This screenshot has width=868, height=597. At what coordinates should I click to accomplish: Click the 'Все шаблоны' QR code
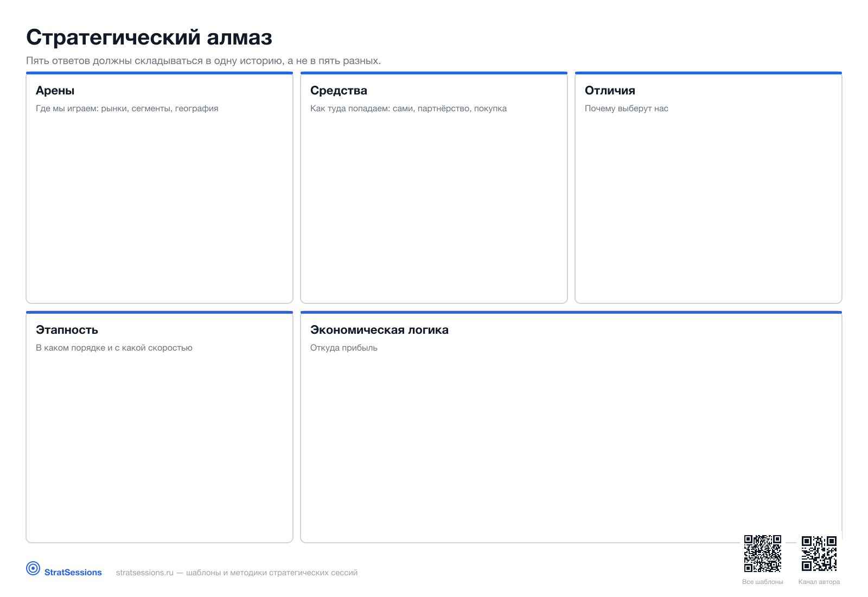(x=763, y=554)
